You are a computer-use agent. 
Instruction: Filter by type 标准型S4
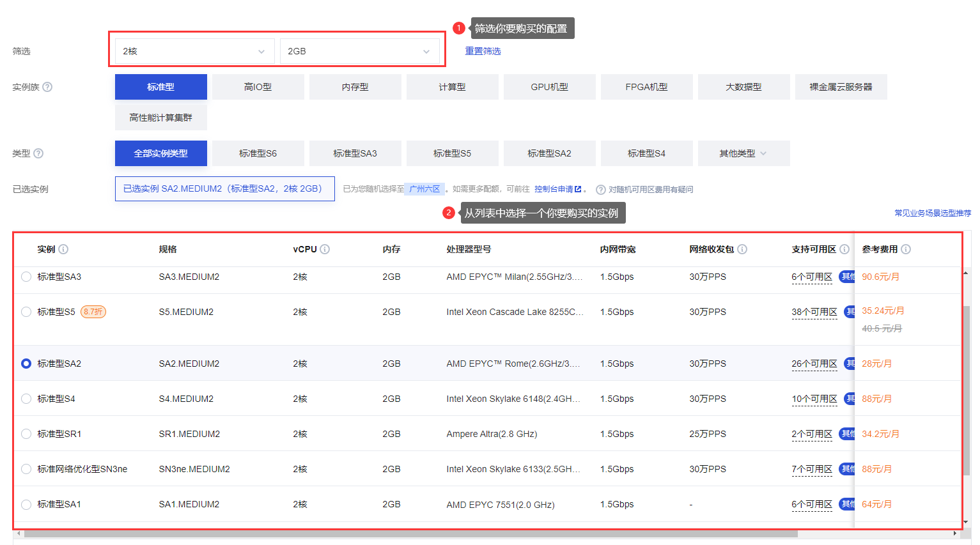tap(647, 153)
